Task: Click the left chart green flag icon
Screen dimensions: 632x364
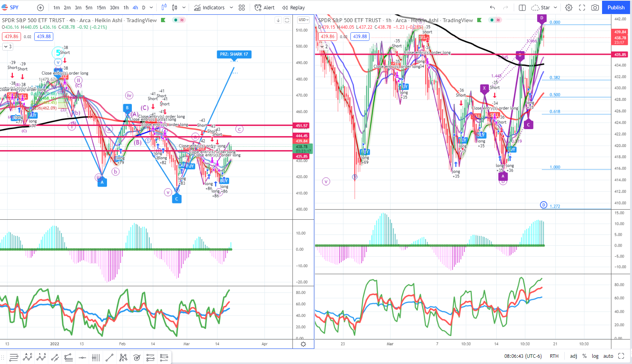Action: (x=163, y=20)
